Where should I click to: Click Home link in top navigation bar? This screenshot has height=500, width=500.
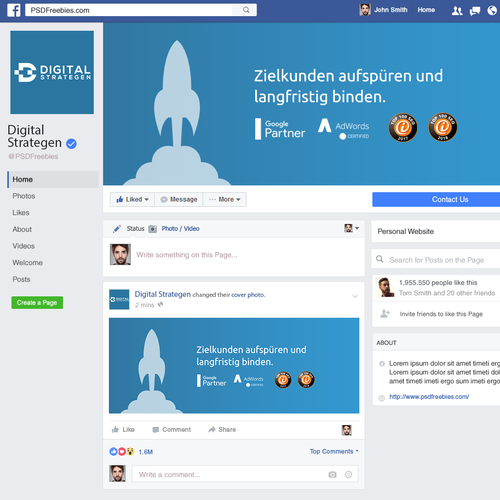(x=426, y=10)
